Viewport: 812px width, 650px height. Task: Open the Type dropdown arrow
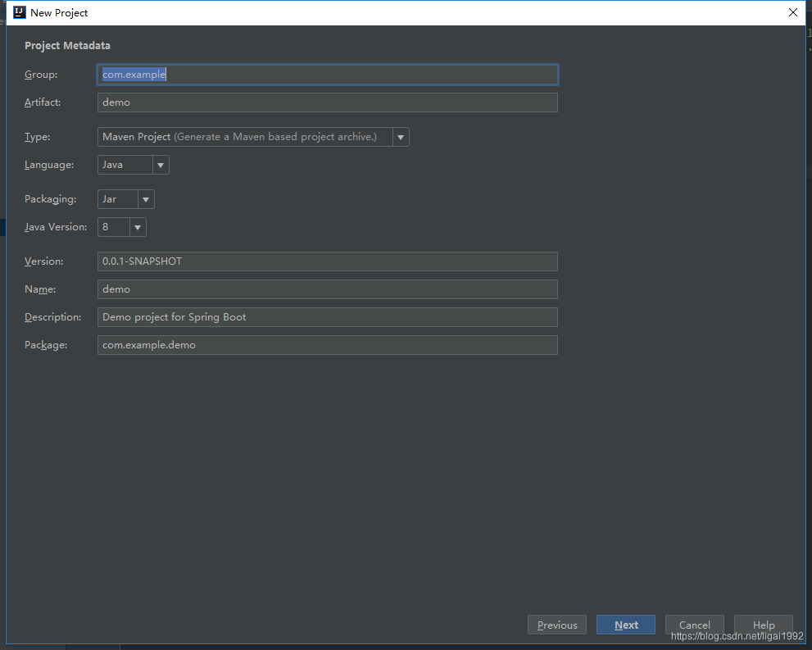pos(401,137)
